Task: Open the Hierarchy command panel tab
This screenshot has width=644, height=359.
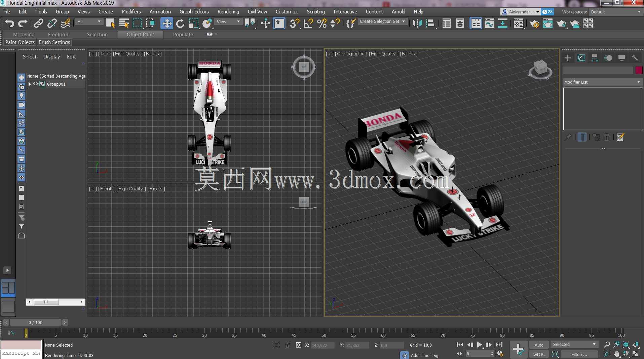Action: (x=595, y=58)
